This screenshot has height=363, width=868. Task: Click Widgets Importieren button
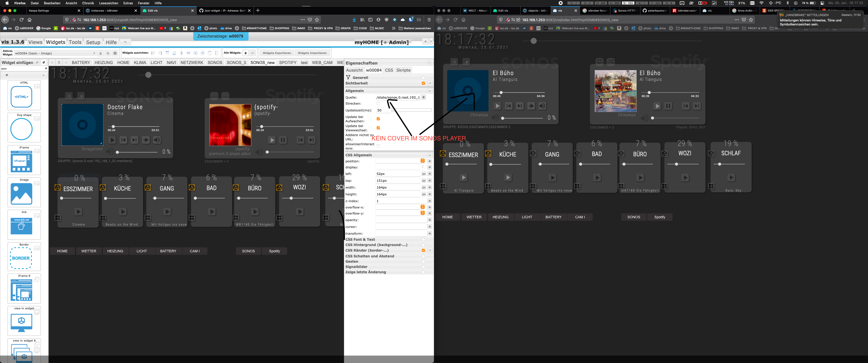click(x=312, y=53)
